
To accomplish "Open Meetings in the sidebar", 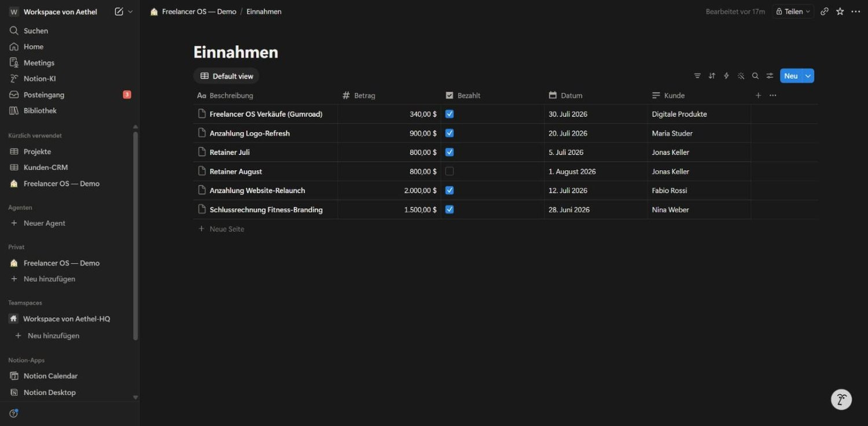I will pyautogui.click(x=69, y=63).
